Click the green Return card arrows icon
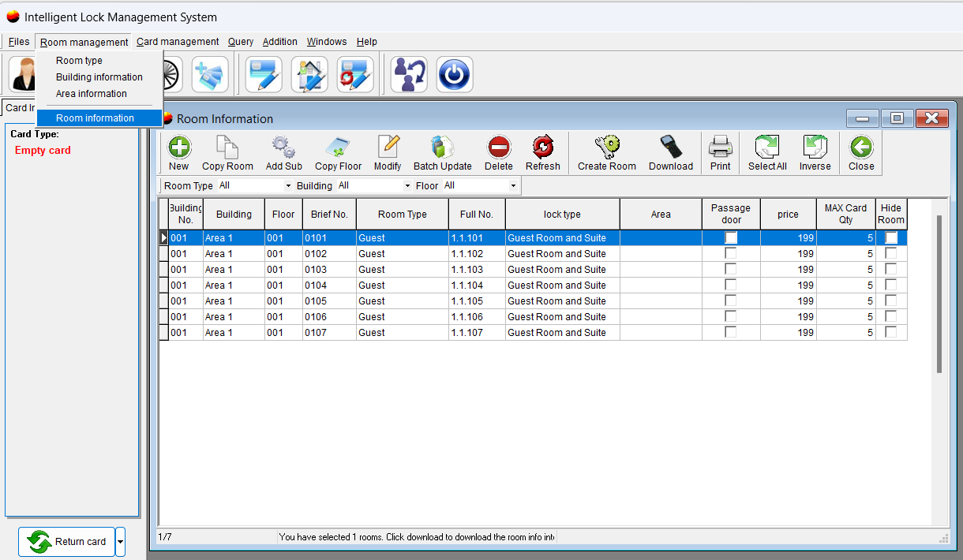 tap(39, 542)
